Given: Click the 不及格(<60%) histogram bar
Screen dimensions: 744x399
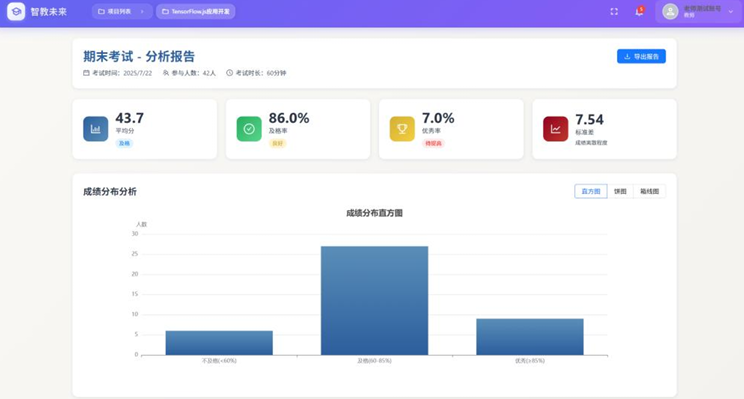Looking at the screenshot, I should tap(219, 343).
